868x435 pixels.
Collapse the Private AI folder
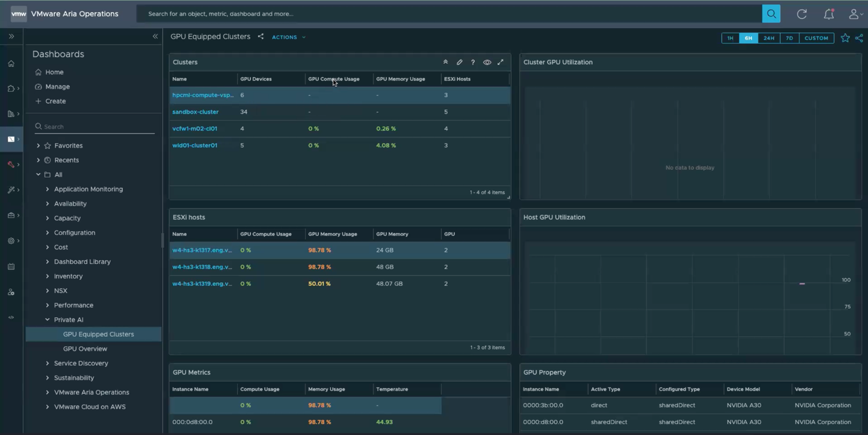47,320
